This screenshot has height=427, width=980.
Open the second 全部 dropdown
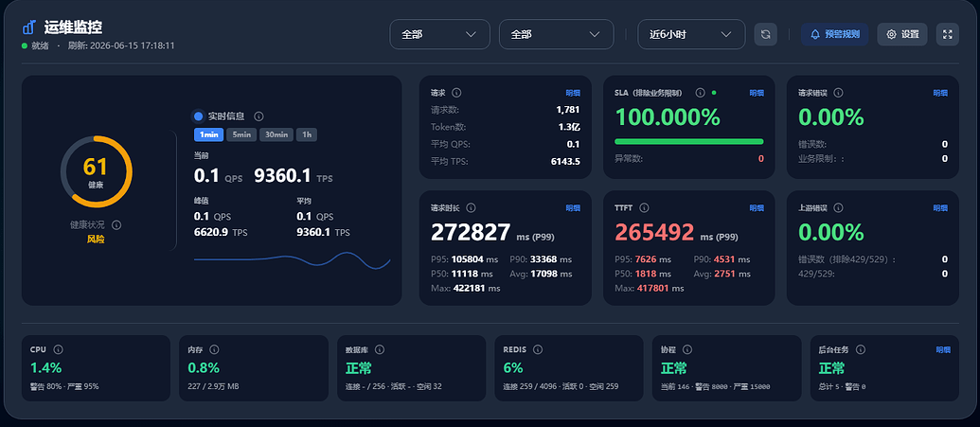point(556,34)
